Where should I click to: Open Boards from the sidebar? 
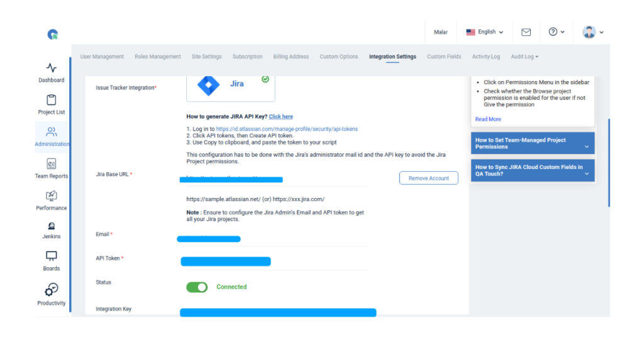click(x=51, y=257)
